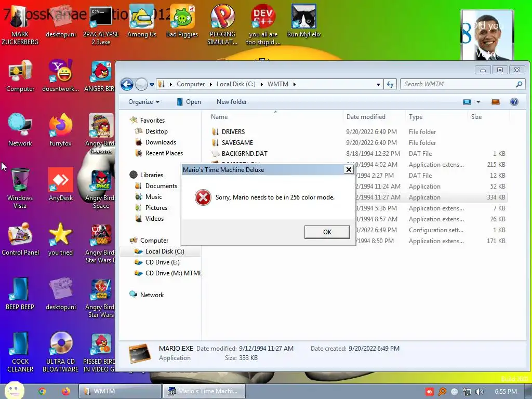The height and width of the screenshot is (399, 532).
Task: Select Network in the navigation pane
Action: click(152, 295)
